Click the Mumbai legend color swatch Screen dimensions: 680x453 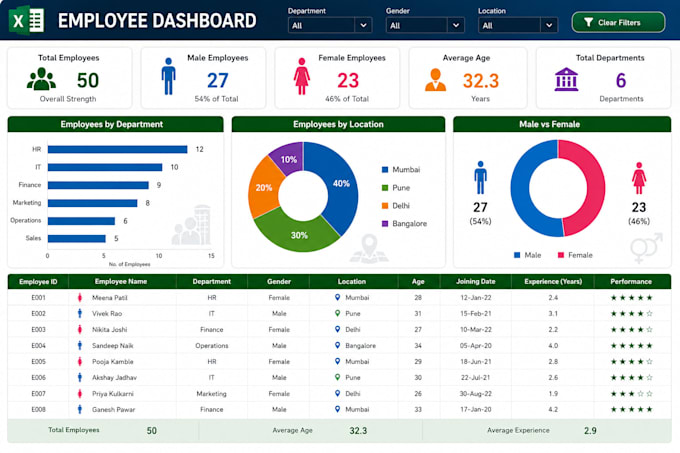click(x=385, y=169)
